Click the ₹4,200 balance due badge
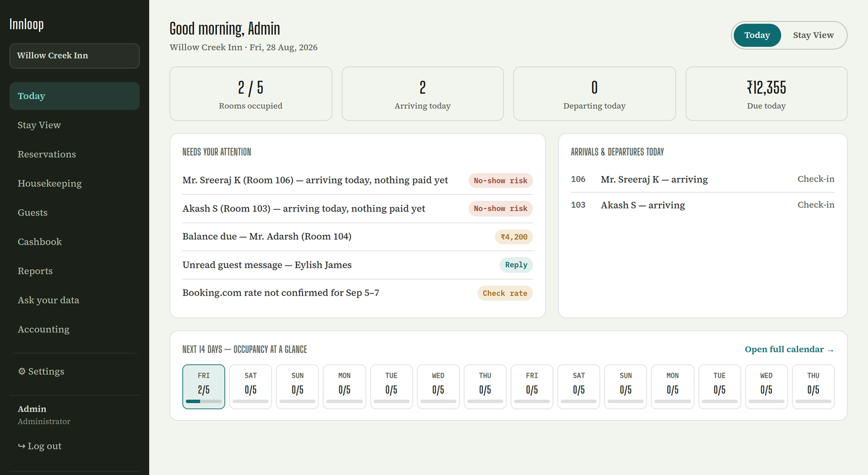Image resolution: width=868 pixels, height=475 pixels. click(513, 237)
